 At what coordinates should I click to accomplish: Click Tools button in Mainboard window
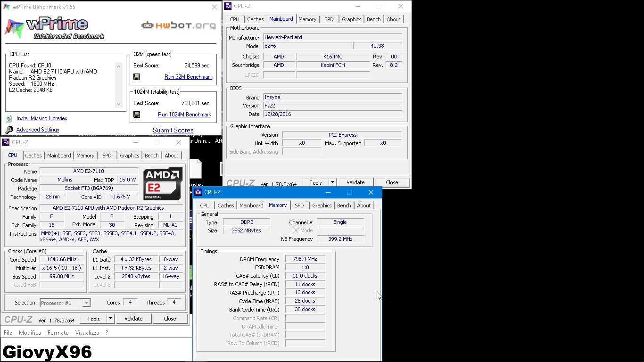[x=315, y=182]
